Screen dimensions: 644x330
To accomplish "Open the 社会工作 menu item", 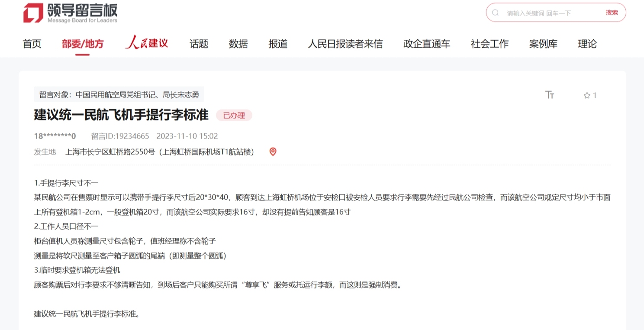I will pos(489,44).
